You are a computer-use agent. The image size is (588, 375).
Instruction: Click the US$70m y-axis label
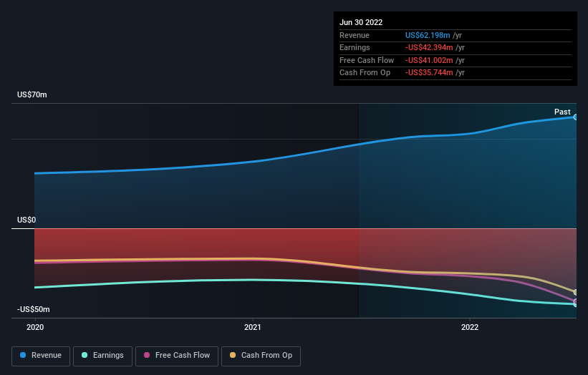point(32,94)
